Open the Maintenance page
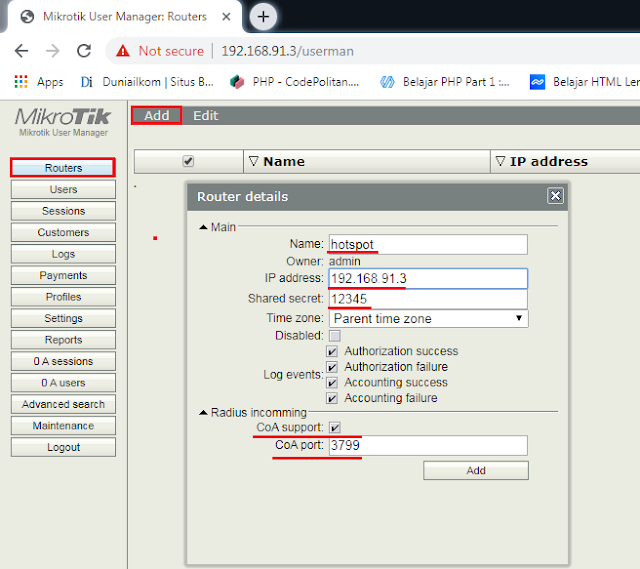The width and height of the screenshot is (640, 569). (x=63, y=426)
